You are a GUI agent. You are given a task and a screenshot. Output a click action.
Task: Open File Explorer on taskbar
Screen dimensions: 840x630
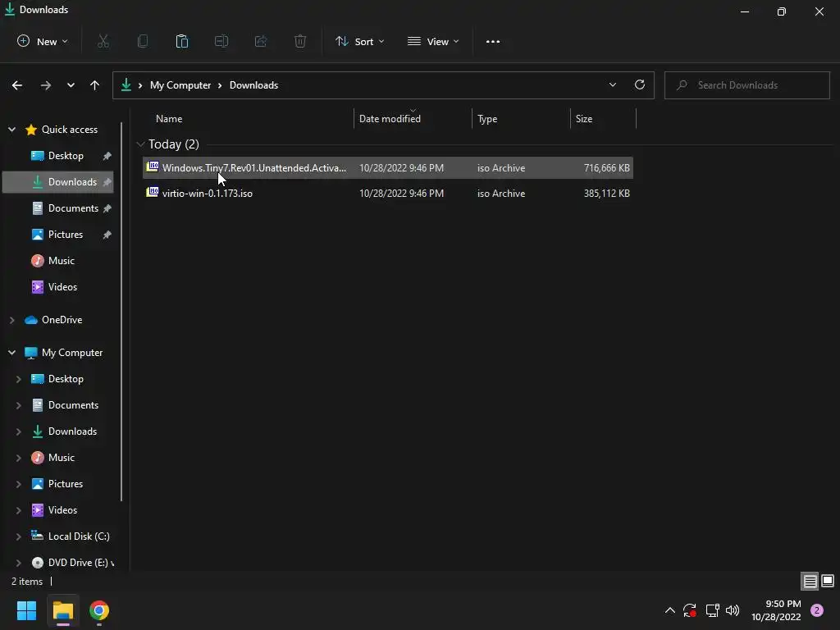point(63,610)
